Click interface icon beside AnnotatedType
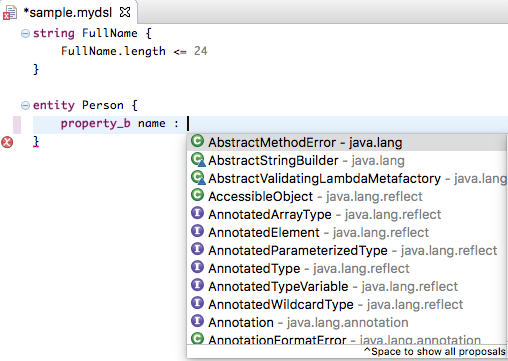Image resolution: width=508 pixels, height=361 pixels. click(197, 267)
